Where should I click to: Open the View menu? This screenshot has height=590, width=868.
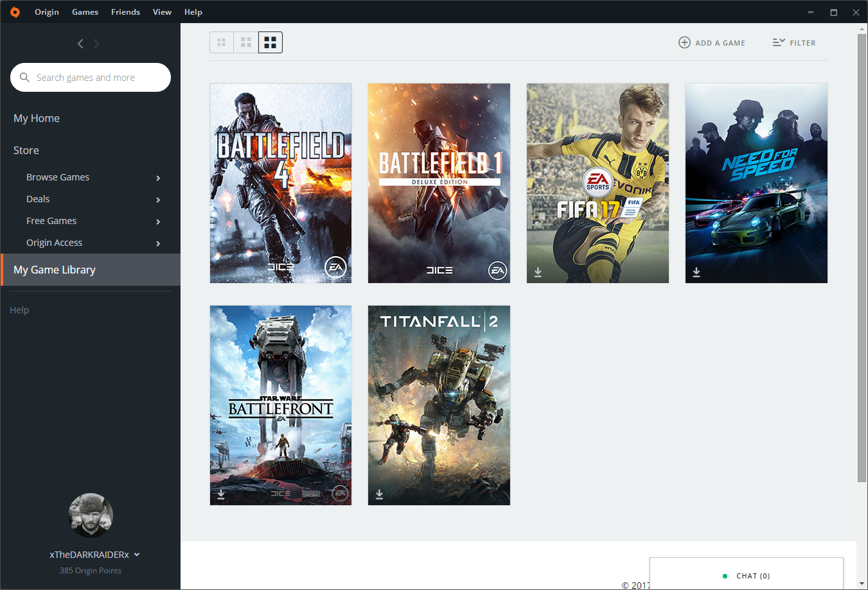[x=162, y=12]
